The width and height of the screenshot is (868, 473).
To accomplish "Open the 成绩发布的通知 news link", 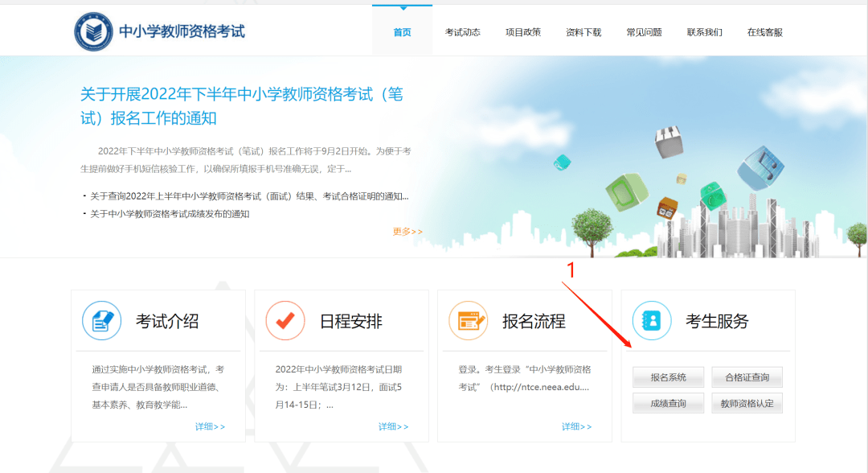I will pyautogui.click(x=170, y=214).
